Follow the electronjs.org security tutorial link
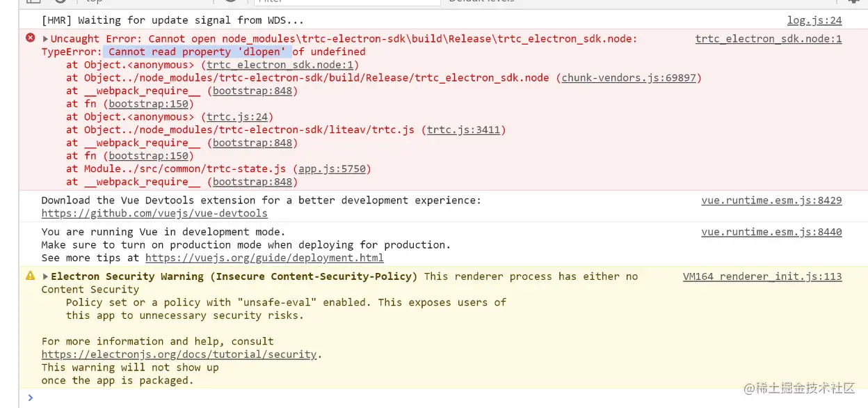This screenshot has width=868, height=408. 179,354
